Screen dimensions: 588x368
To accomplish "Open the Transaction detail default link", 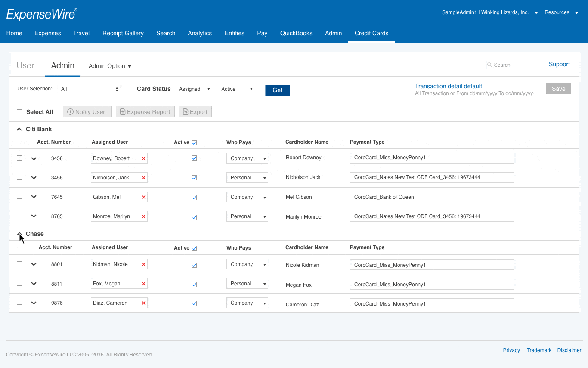I will pos(449,86).
